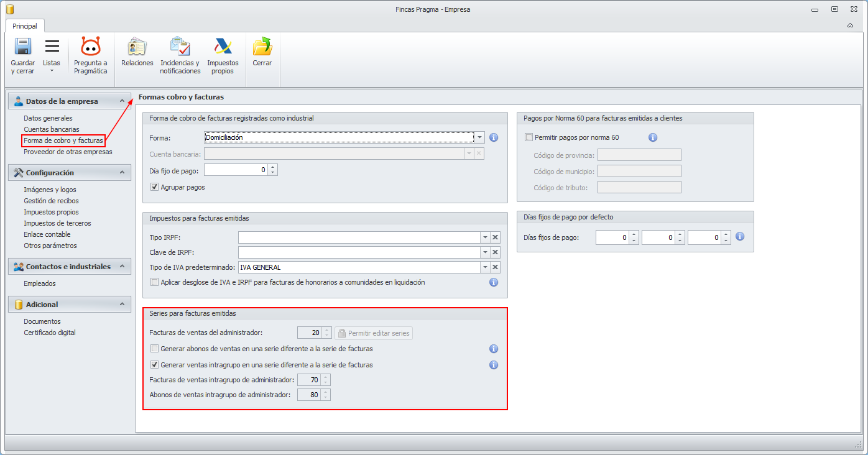Open Otros parámetros
The width and height of the screenshot is (868, 455).
[50, 246]
